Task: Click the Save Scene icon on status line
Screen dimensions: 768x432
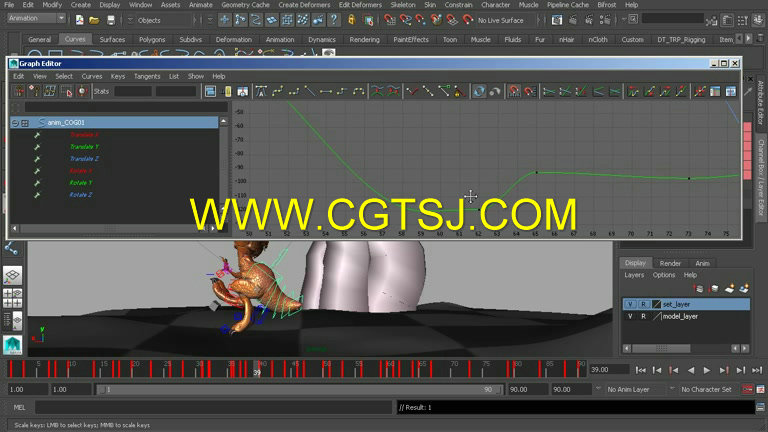Action: click(x=111, y=20)
